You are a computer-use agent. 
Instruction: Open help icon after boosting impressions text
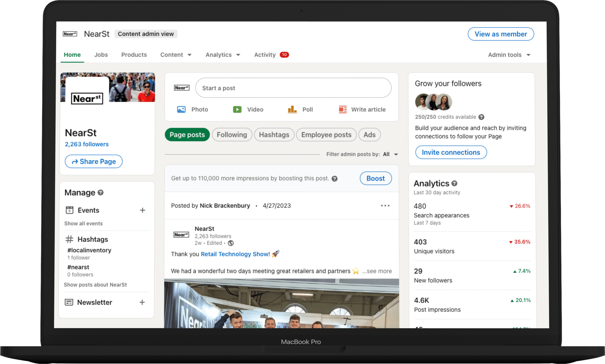pyautogui.click(x=335, y=179)
